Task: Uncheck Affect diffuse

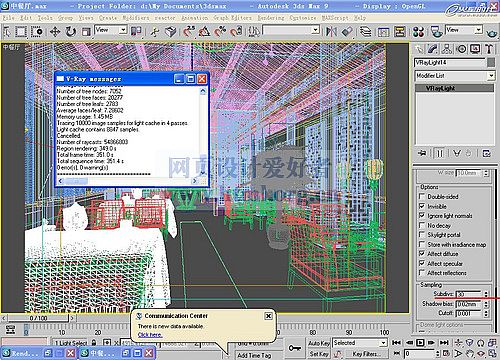Action: tap(422, 254)
